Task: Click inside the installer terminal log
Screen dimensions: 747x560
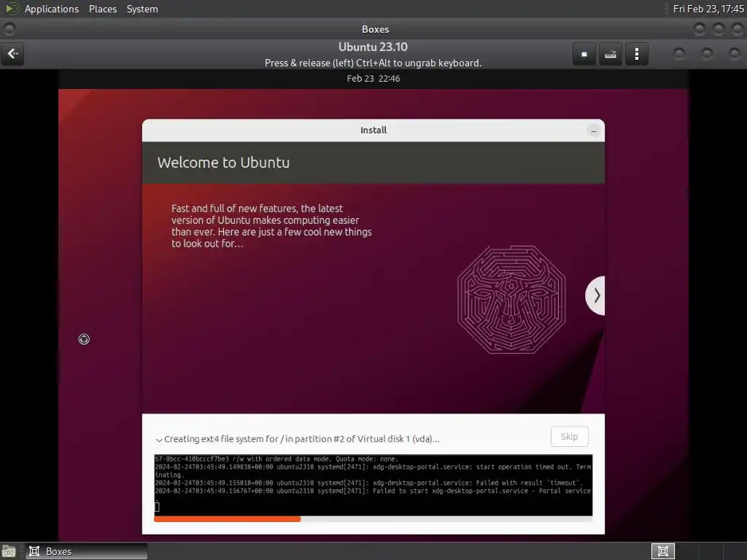Action: (x=373, y=485)
